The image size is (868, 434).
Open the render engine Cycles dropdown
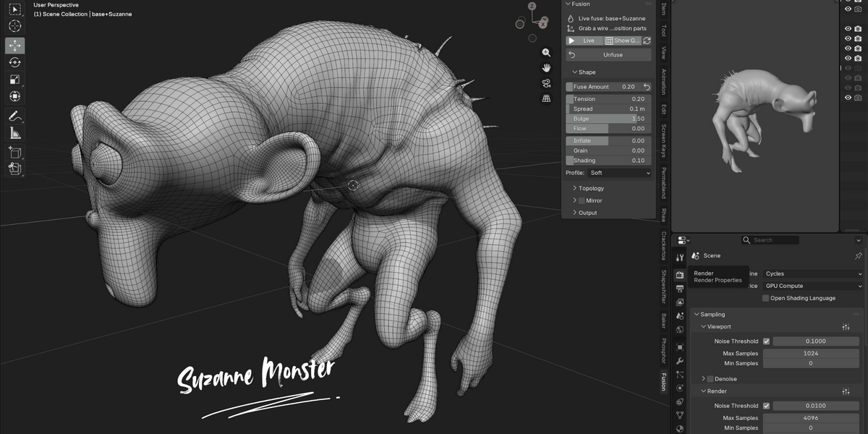click(x=814, y=273)
